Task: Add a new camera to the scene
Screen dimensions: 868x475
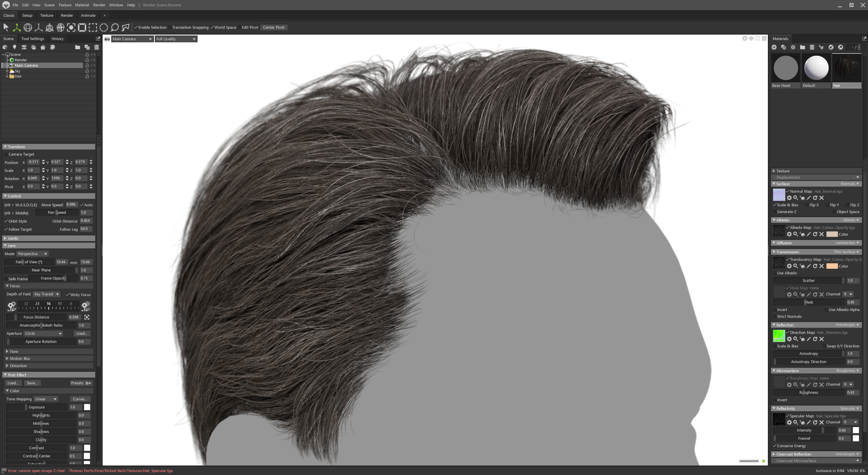Action: [x=24, y=47]
